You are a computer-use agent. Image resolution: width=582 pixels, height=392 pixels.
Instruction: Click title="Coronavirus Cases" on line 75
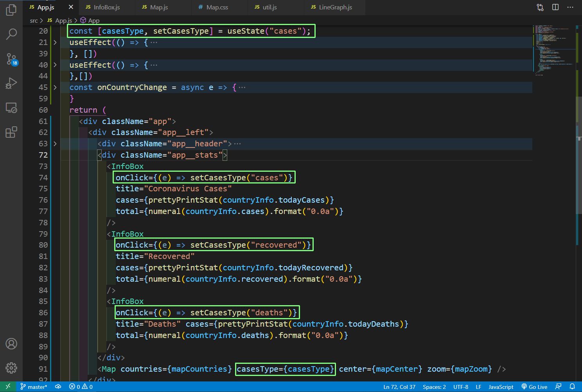pyautogui.click(x=174, y=189)
